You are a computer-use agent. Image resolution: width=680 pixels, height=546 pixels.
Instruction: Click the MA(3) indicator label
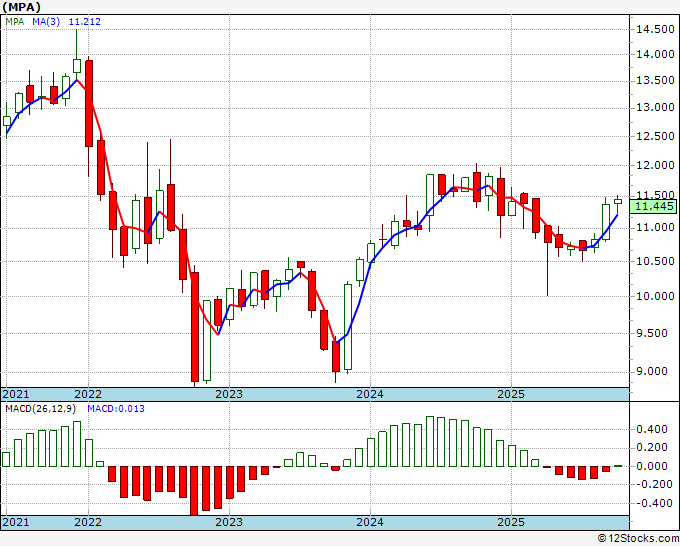click(x=46, y=21)
